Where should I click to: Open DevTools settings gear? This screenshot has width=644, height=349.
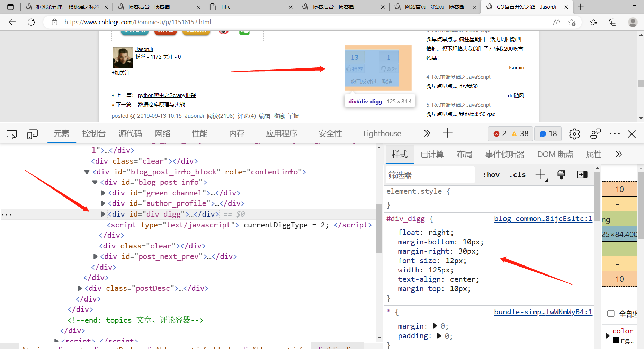click(x=574, y=134)
